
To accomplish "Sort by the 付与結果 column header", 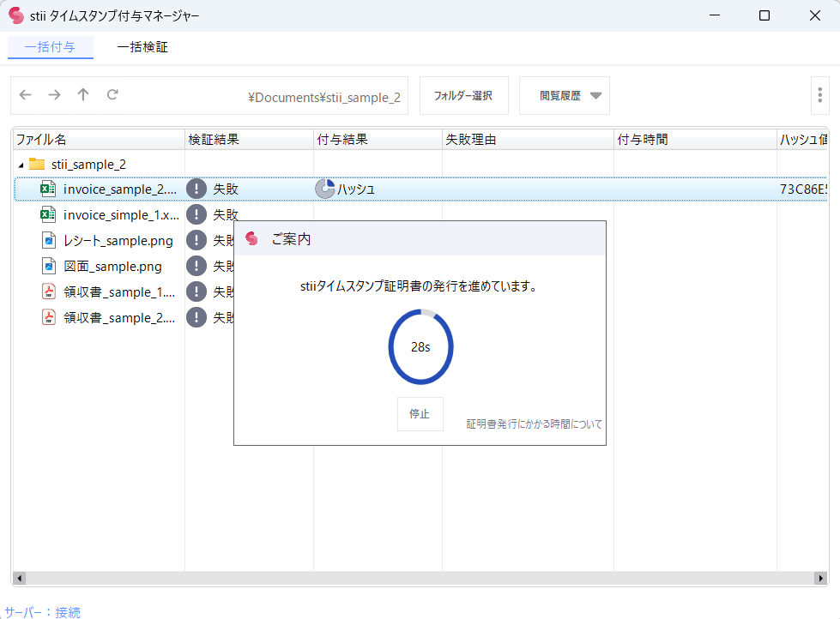I will 378,140.
